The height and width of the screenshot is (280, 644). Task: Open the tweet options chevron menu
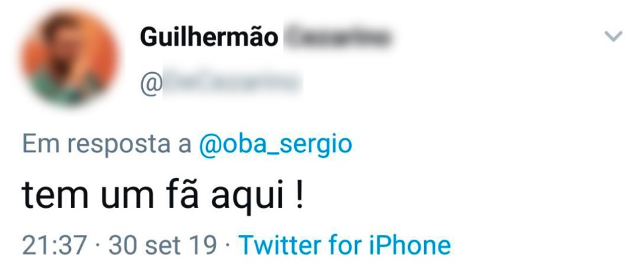614,36
